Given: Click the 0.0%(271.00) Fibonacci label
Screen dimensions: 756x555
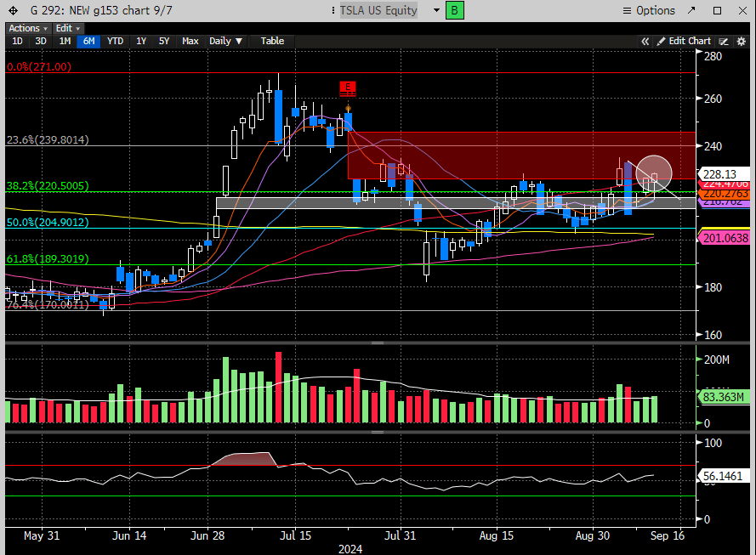Looking at the screenshot, I should [38, 66].
